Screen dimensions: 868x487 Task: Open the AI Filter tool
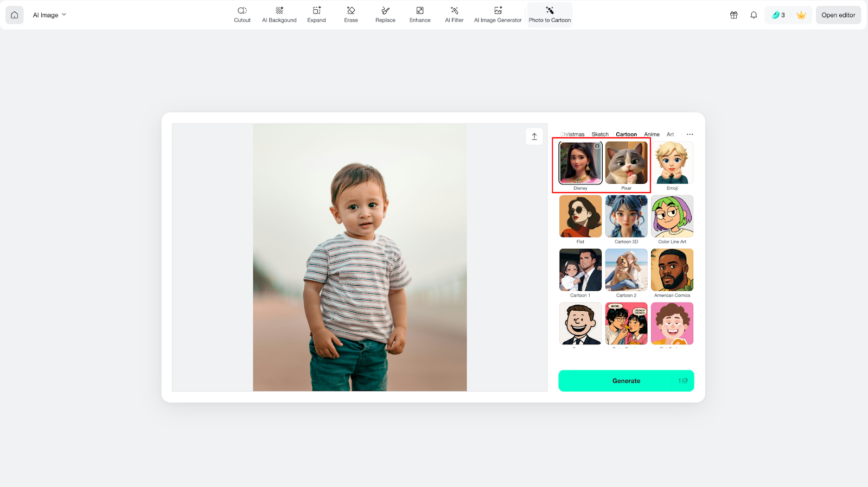454,15
